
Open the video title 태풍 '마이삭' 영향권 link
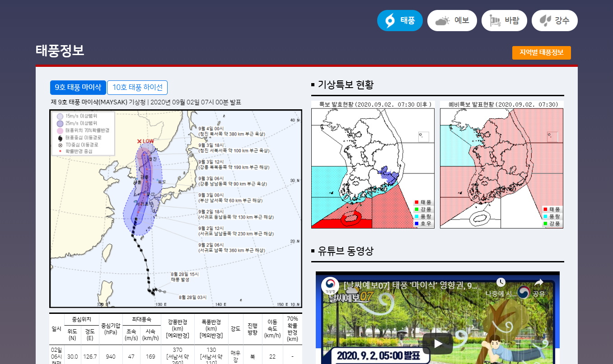point(410,285)
